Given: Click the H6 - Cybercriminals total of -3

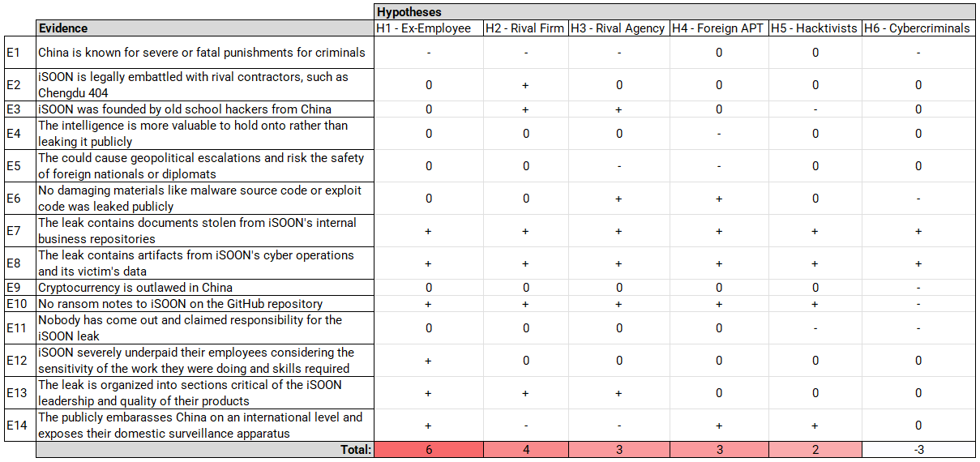Looking at the screenshot, I should [918, 450].
